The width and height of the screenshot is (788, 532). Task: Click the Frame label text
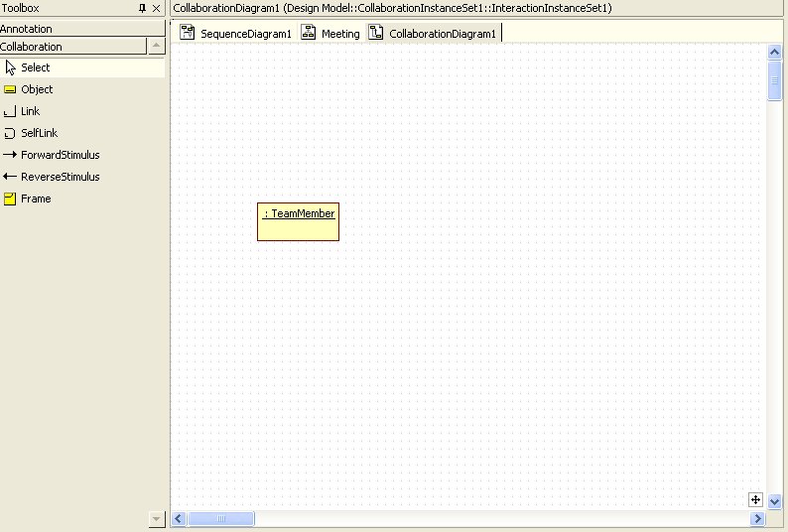tap(36, 199)
